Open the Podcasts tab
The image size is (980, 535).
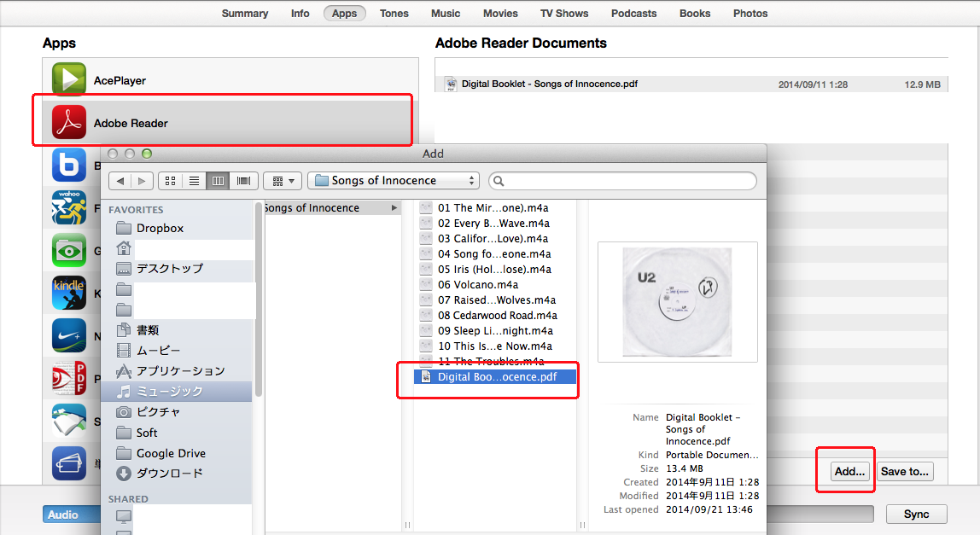click(633, 13)
